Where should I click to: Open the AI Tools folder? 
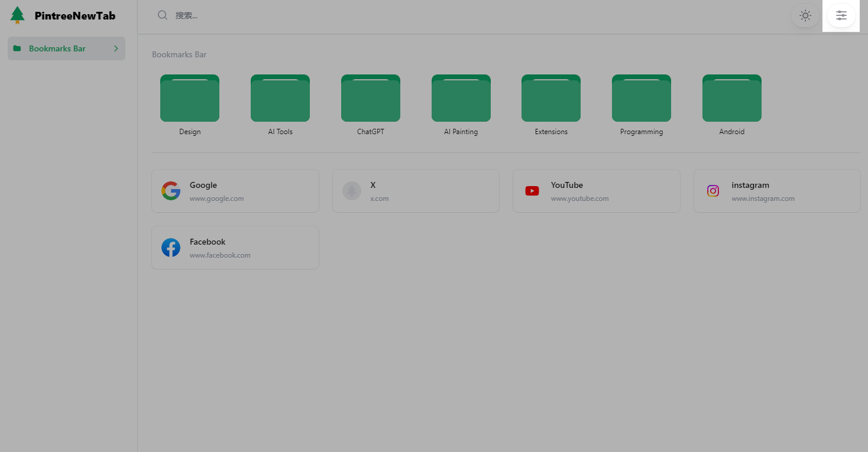(280, 99)
